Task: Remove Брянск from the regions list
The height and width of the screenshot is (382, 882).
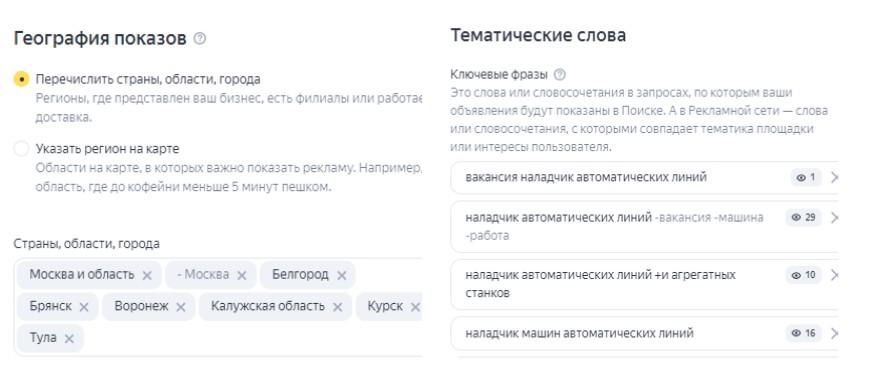Action: [x=84, y=307]
